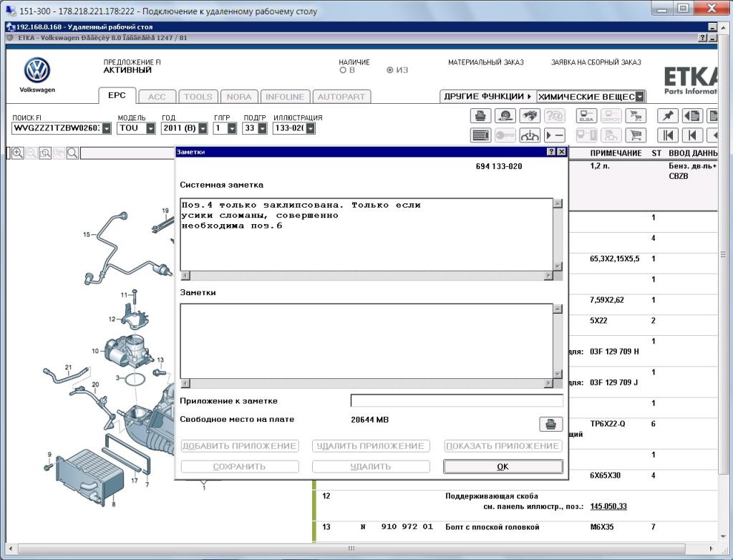Open the ГОД 2011 (B) dropdown

pyautogui.click(x=203, y=128)
